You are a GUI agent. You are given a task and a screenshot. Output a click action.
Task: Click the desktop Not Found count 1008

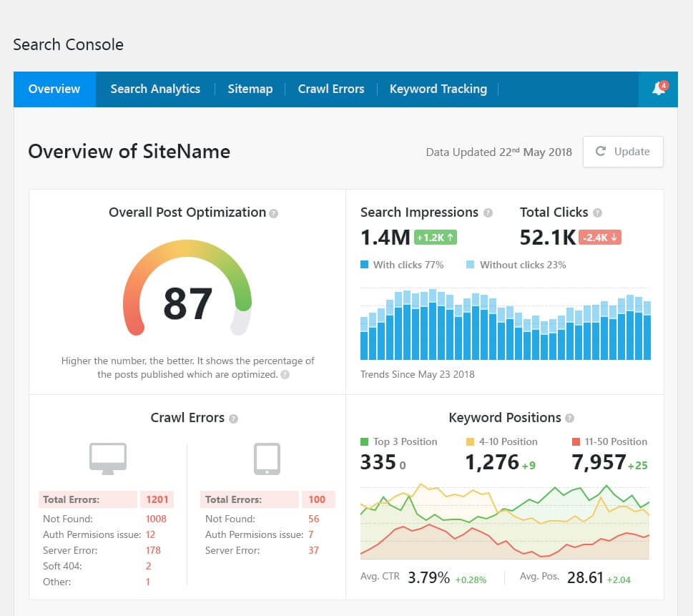point(156,519)
